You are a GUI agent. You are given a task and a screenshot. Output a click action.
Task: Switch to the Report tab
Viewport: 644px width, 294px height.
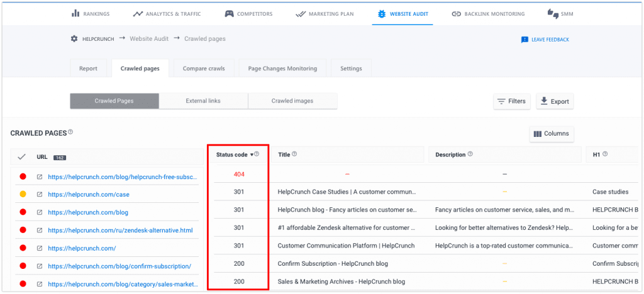click(88, 68)
